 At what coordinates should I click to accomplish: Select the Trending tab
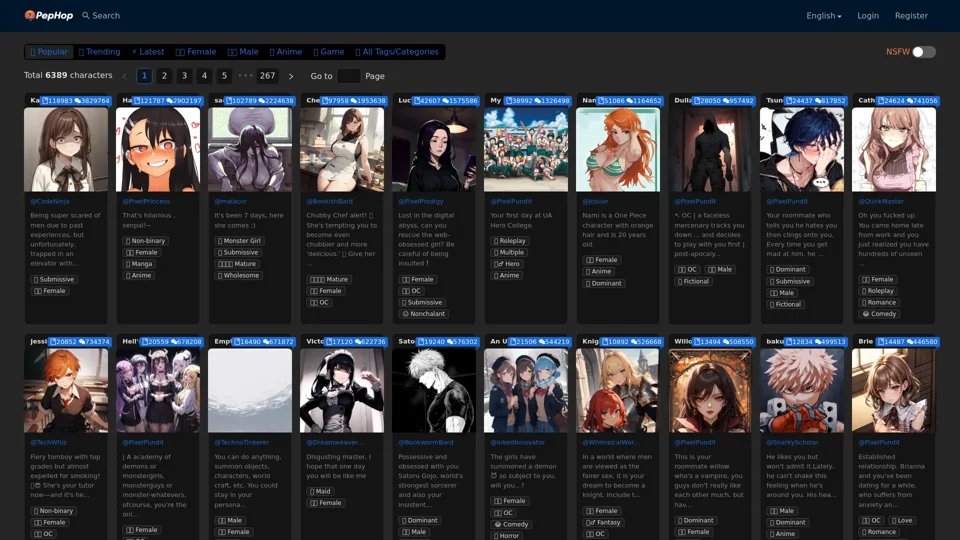click(x=99, y=52)
